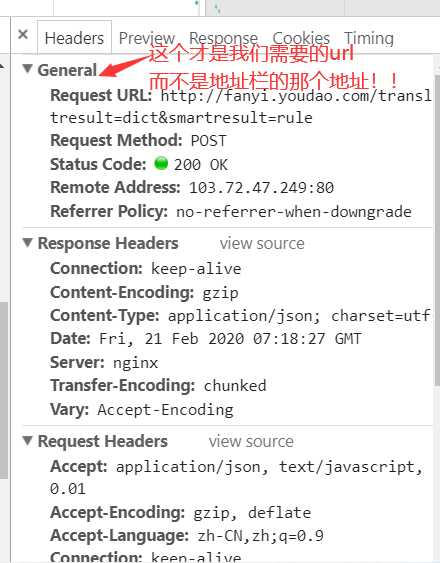Click the Request URL value
This screenshot has width=440, height=563.
(241, 107)
